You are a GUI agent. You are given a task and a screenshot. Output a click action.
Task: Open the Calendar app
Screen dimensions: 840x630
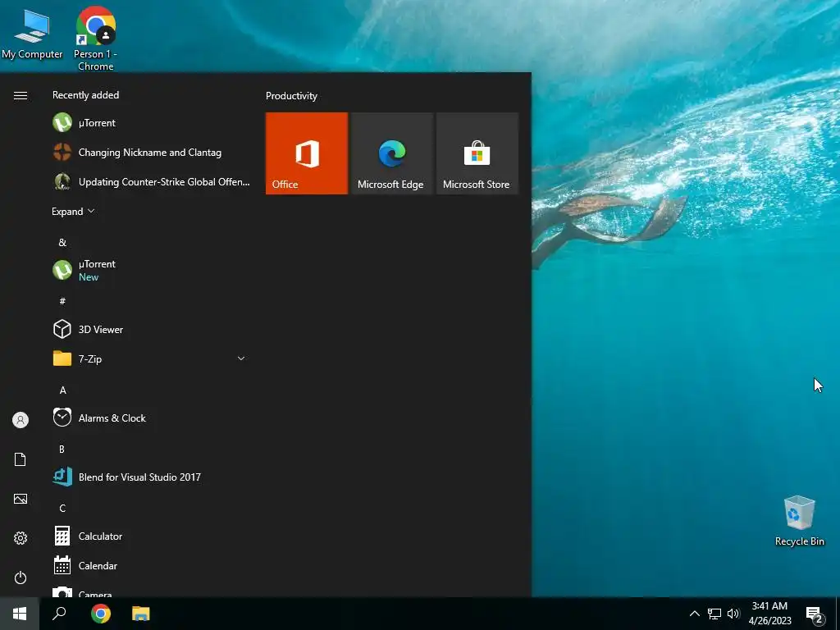(x=150, y=565)
